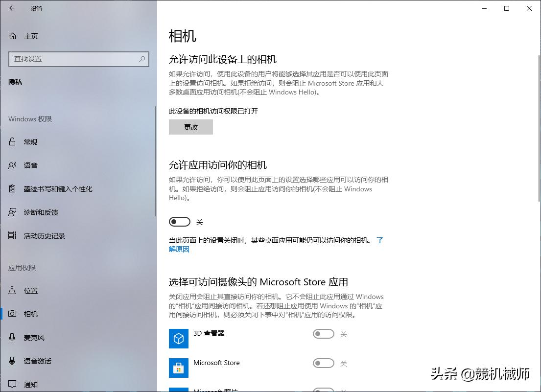
Task: Select the 常规 general privacy lock icon
Action: tap(12, 141)
